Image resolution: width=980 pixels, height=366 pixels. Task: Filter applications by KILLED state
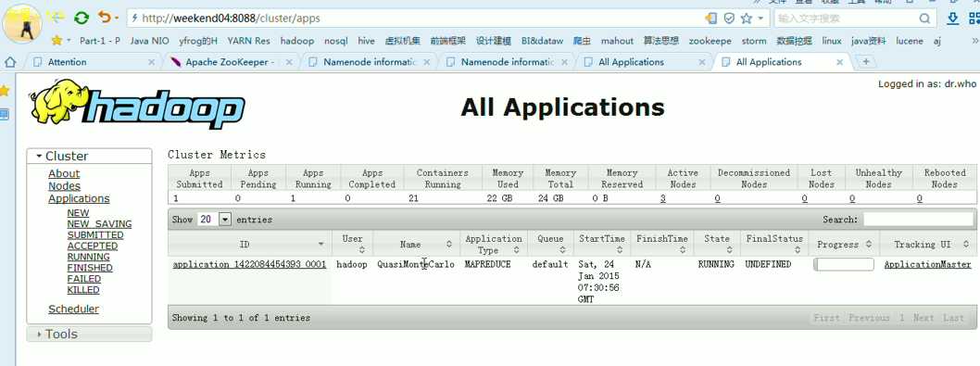click(x=83, y=290)
